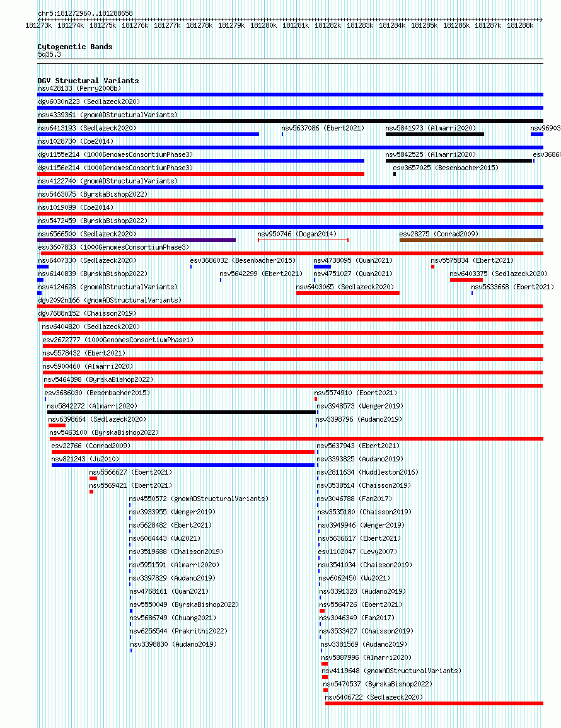Open the nsv5637086 (Ebert2021) variant label
561x728 pixels.
323,128
